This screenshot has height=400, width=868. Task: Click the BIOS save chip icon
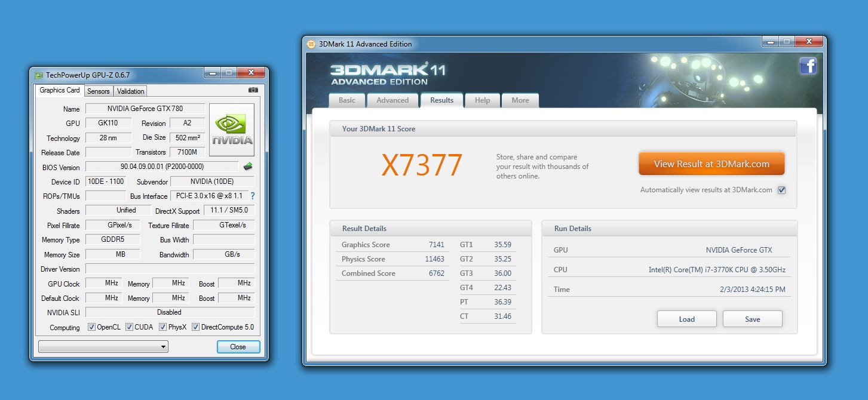click(247, 167)
